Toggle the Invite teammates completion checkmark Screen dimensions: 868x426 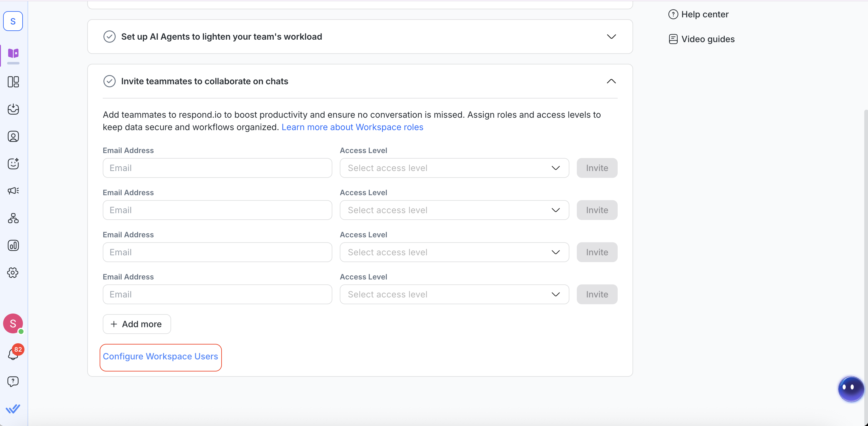[109, 81]
